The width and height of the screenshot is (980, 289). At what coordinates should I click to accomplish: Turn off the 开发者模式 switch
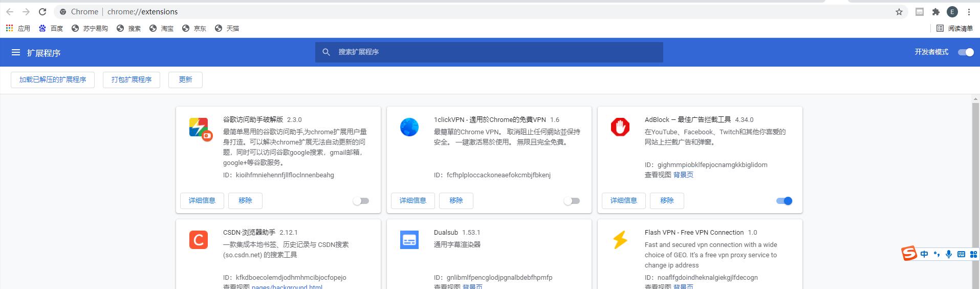(x=966, y=52)
